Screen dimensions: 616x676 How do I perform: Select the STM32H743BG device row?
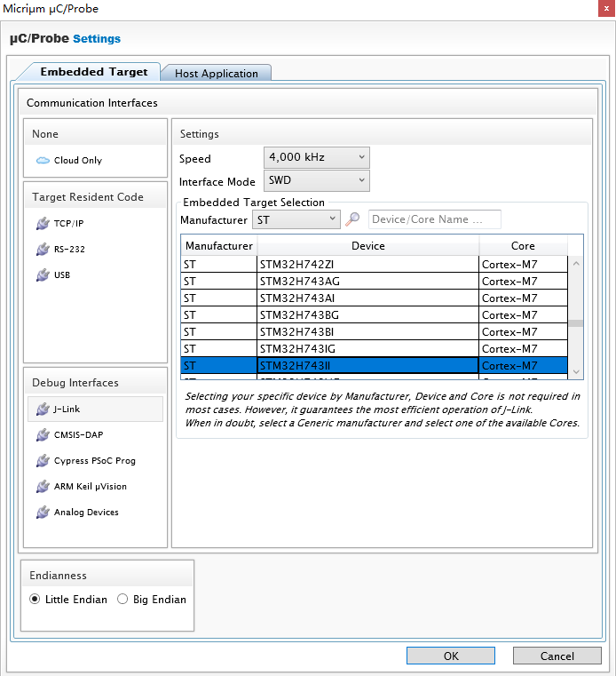tap(374, 314)
